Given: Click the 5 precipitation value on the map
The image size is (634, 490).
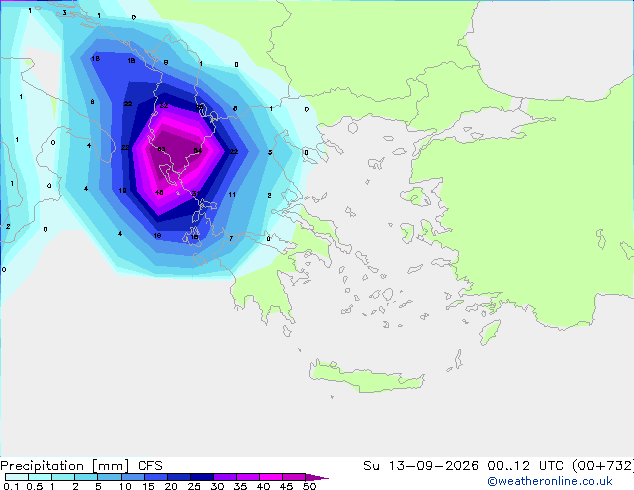Looking at the screenshot, I should point(270,152).
